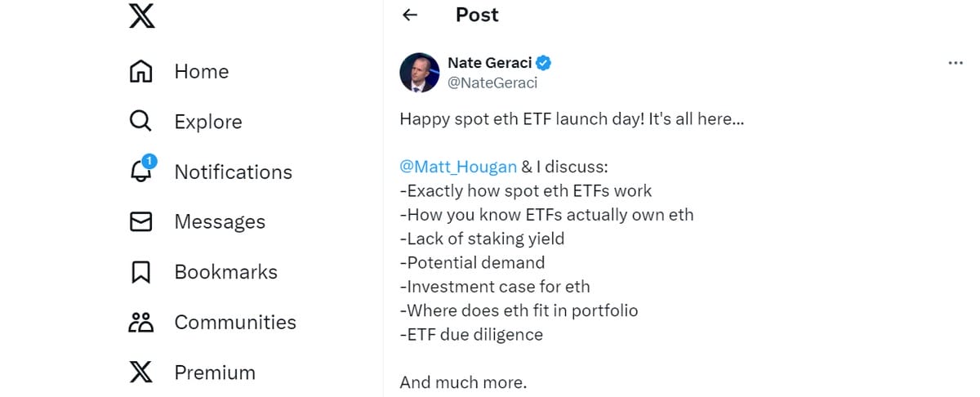Go back using the left arrow

(x=410, y=15)
